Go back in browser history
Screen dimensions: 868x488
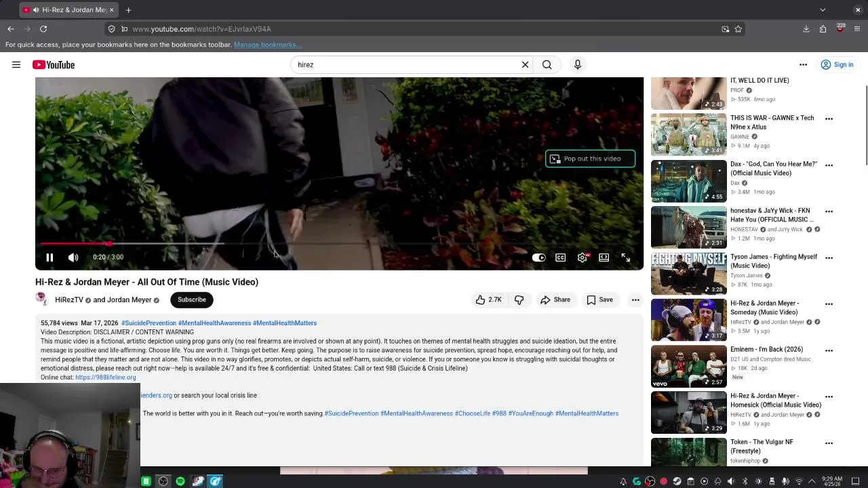[x=11, y=29]
